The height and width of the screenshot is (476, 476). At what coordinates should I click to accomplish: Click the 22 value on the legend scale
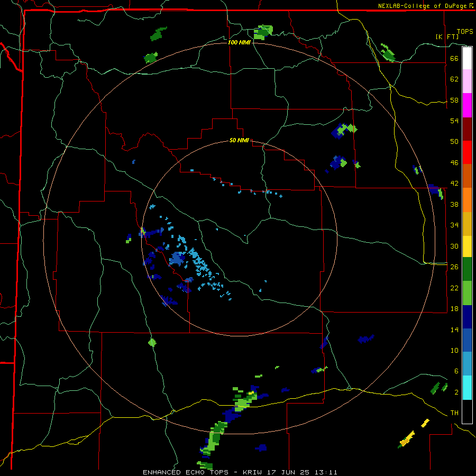coord(454,288)
